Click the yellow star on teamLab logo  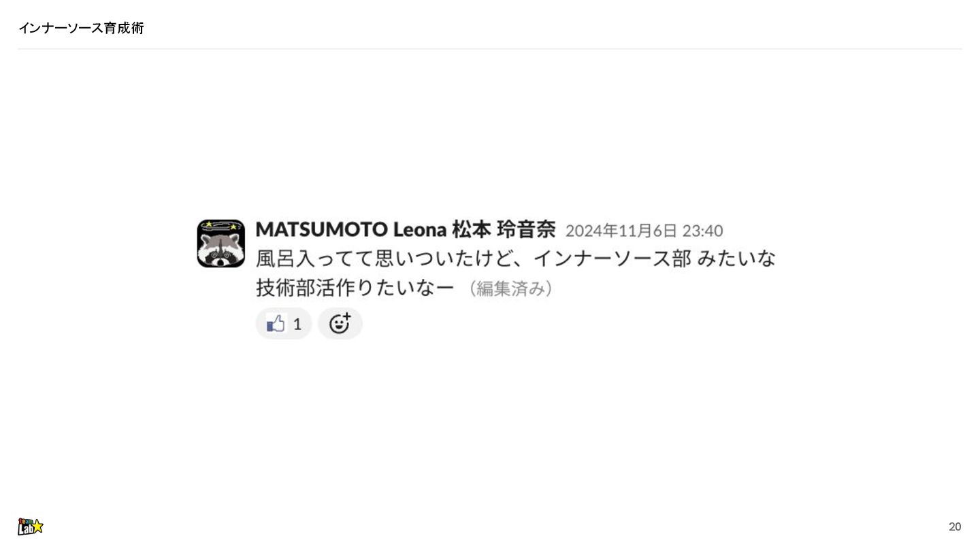pyautogui.click(x=37, y=526)
